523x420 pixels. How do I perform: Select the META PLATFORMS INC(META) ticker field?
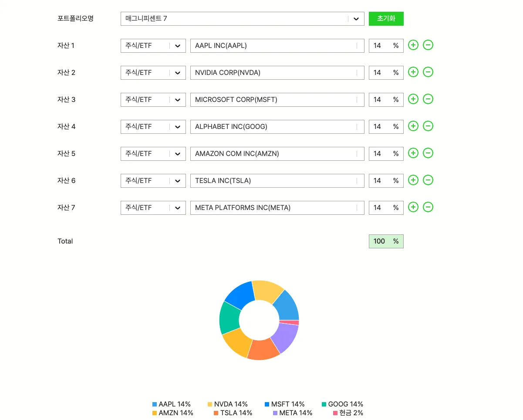point(277,208)
